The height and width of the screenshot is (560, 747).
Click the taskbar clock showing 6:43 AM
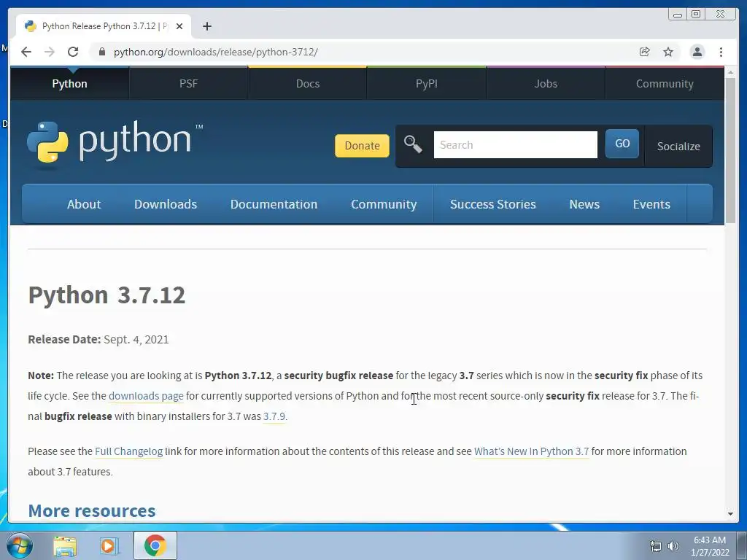click(x=710, y=545)
